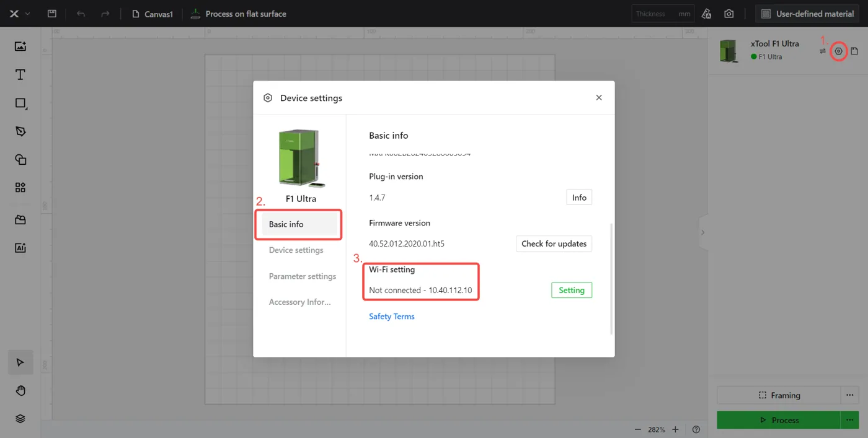Viewport: 868px width, 438px height.
Task: Open Process more options menu
Action: click(850, 420)
